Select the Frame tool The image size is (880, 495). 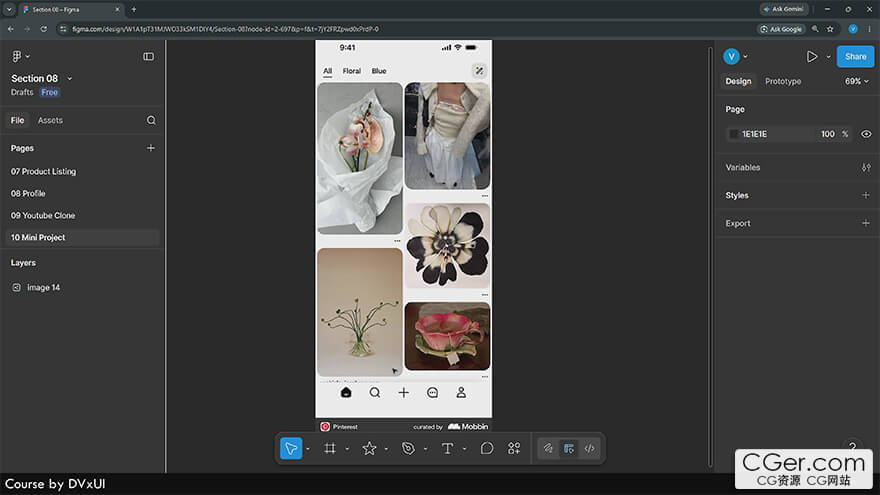tap(330, 448)
